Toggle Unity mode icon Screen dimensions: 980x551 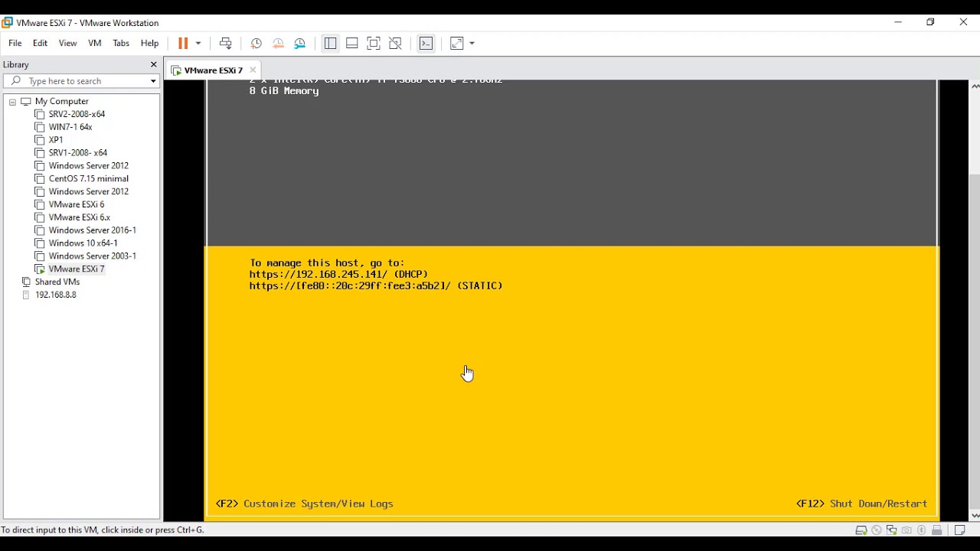click(x=395, y=44)
